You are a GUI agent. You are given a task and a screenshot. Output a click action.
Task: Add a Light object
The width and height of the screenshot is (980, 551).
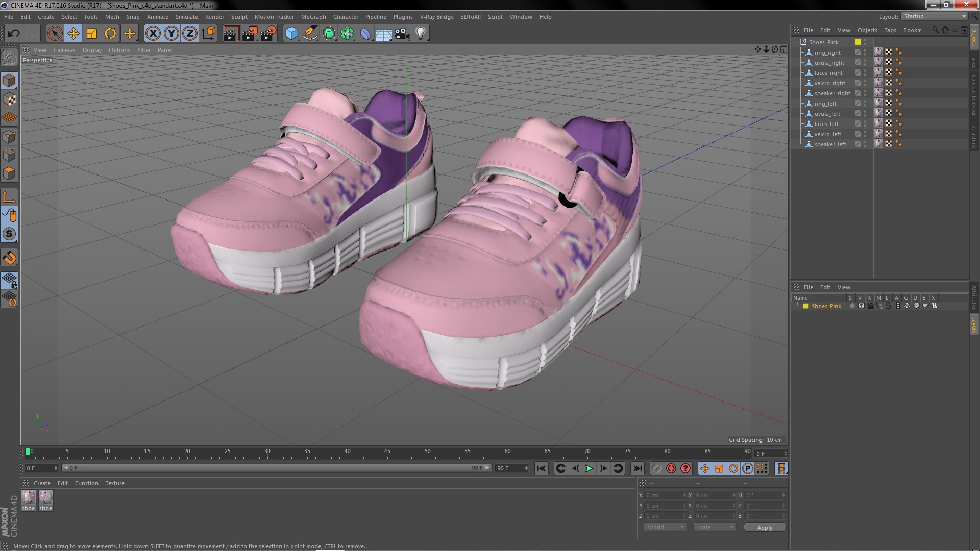point(421,34)
